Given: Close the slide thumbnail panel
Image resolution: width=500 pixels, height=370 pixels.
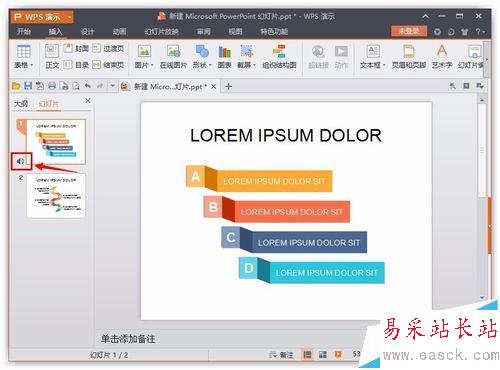Looking at the screenshot, I should click(88, 101).
